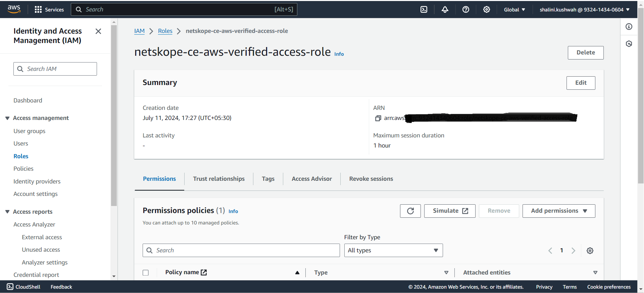This screenshot has height=293, width=644.
Task: Open Roles in the sidebar
Action: point(21,156)
